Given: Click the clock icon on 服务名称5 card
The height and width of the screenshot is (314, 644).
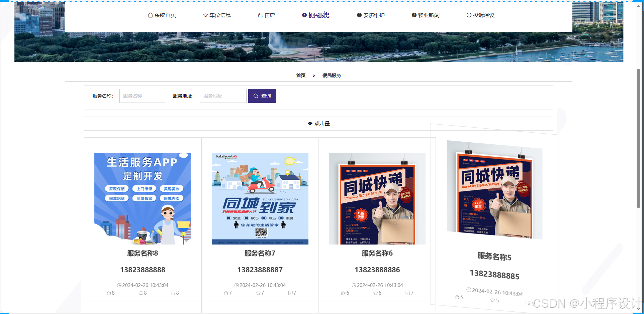Looking at the screenshot, I should coord(469,290).
